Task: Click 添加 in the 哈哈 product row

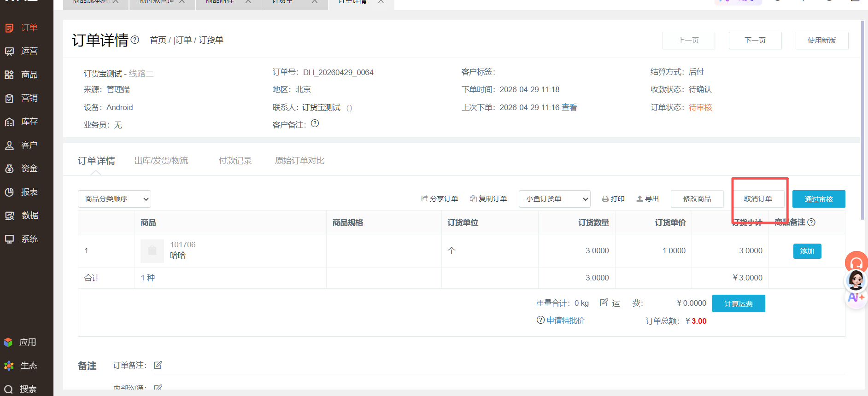Action: tap(807, 251)
